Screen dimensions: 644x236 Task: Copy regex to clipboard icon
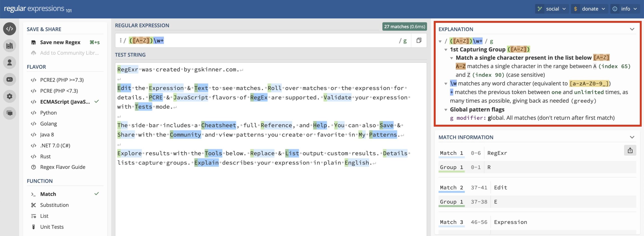pyautogui.click(x=419, y=41)
